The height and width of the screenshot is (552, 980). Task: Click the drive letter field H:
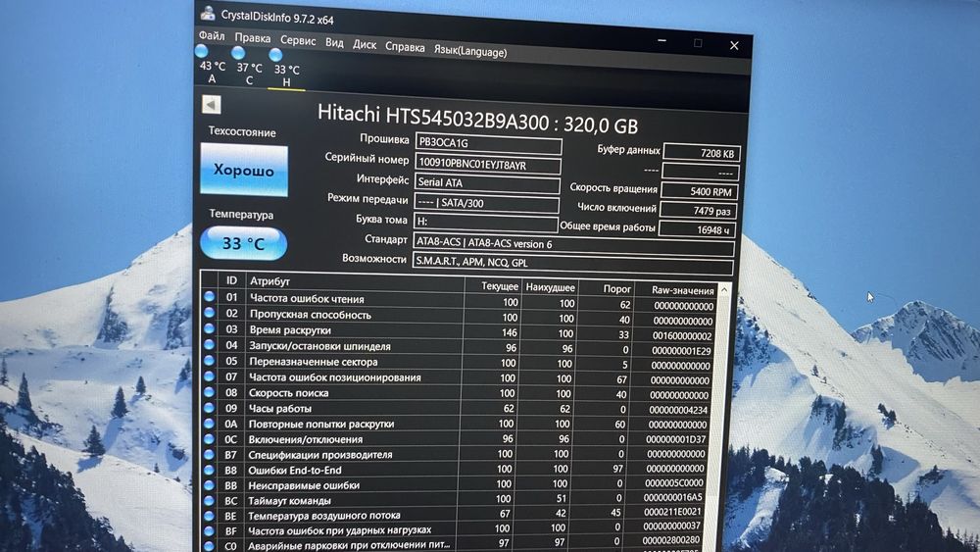point(486,222)
